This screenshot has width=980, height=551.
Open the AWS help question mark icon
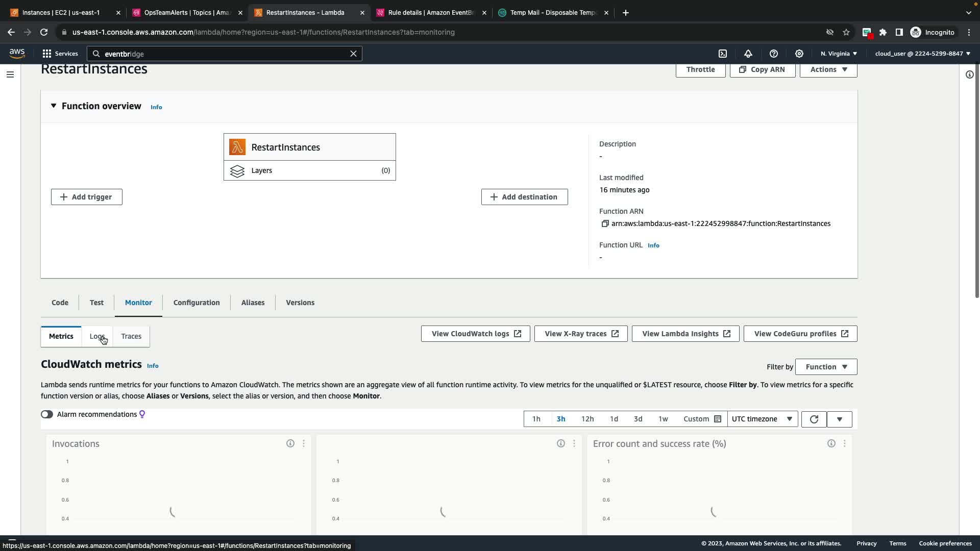click(774, 54)
